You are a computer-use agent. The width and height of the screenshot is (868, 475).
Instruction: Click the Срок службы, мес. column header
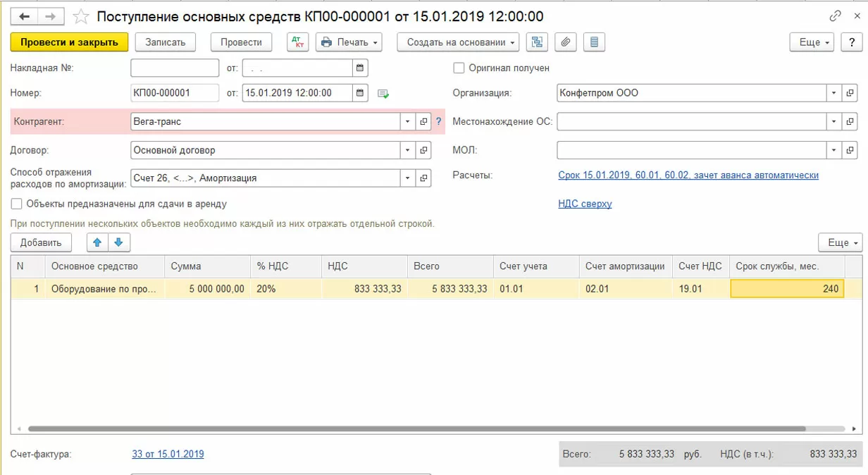tap(788, 266)
